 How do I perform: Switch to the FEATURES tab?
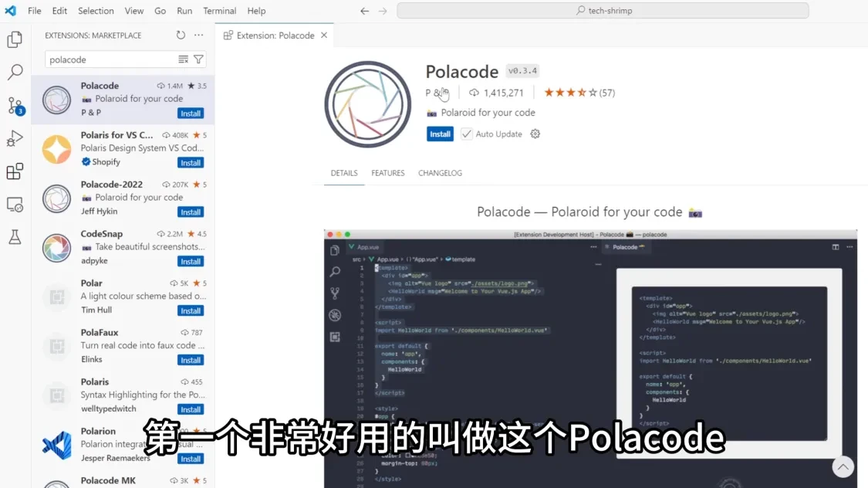tap(387, 173)
